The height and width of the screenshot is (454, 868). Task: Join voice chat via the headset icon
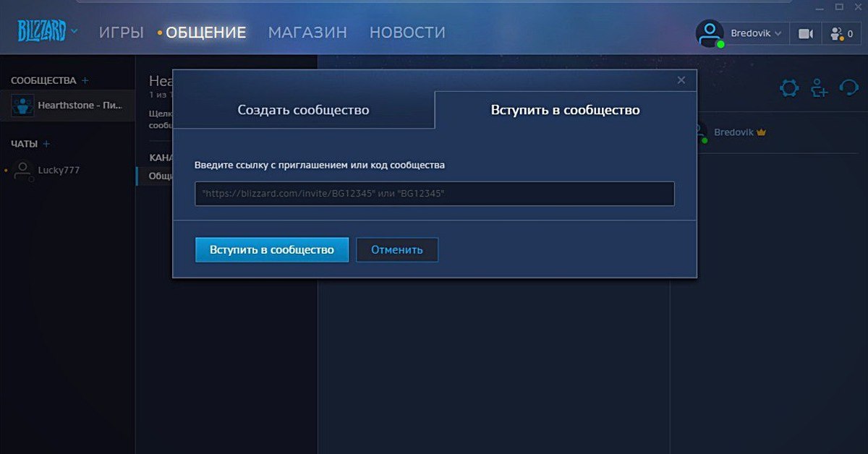click(848, 88)
